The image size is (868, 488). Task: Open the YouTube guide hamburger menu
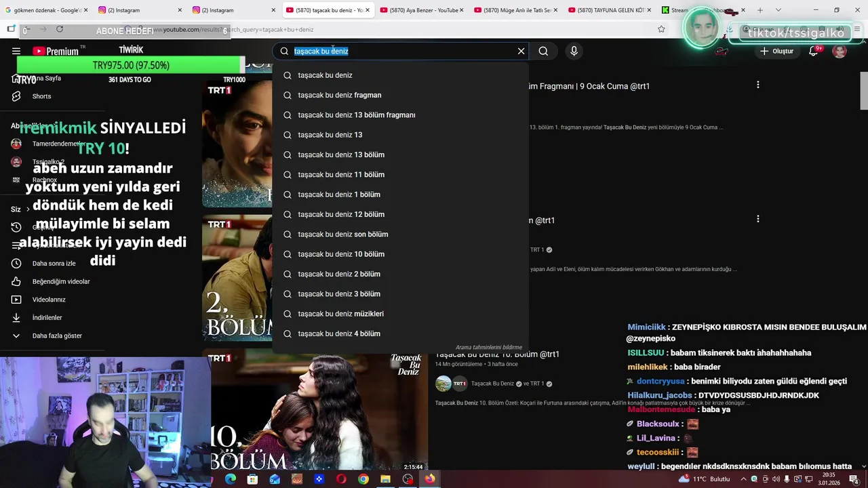[x=16, y=51]
